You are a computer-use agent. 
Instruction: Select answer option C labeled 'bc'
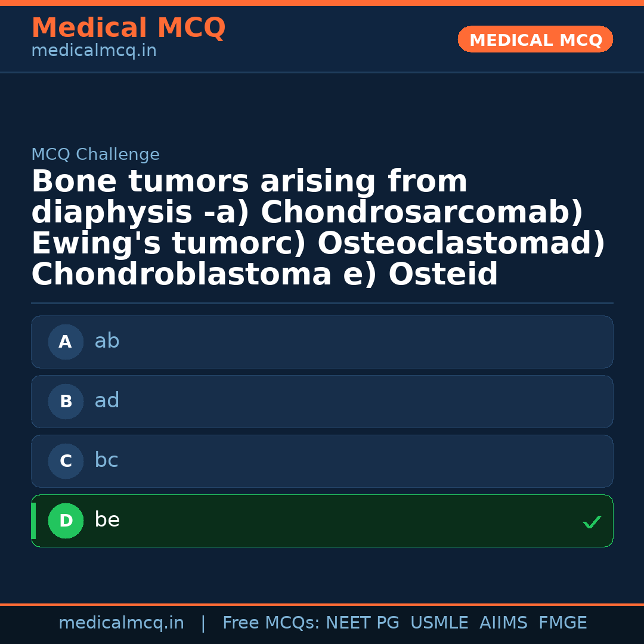click(322, 461)
